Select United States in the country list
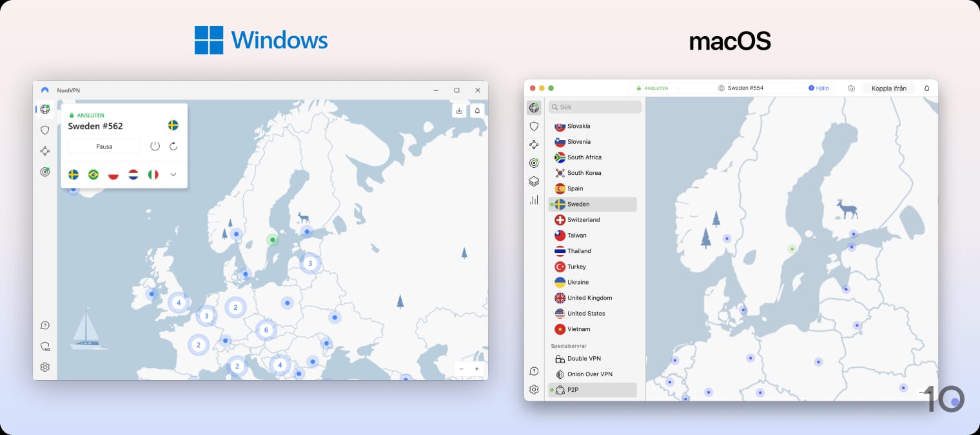The height and width of the screenshot is (435, 980). point(593,314)
